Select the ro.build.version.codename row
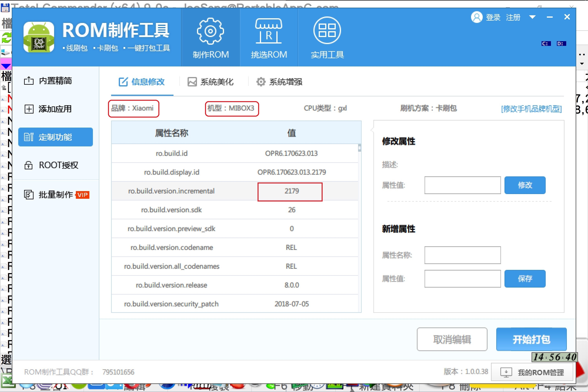The width and height of the screenshot is (588, 392). [235, 247]
